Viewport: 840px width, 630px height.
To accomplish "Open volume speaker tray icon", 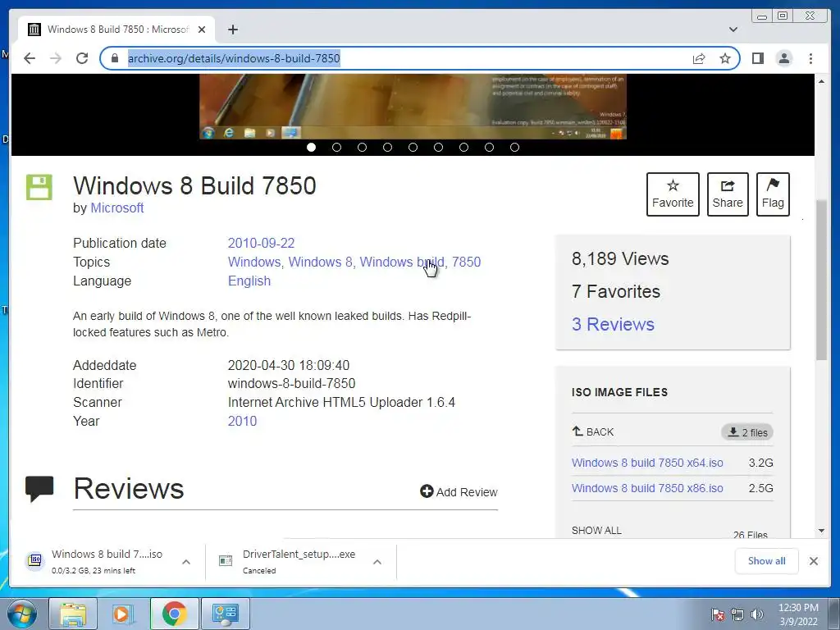I will [757, 614].
